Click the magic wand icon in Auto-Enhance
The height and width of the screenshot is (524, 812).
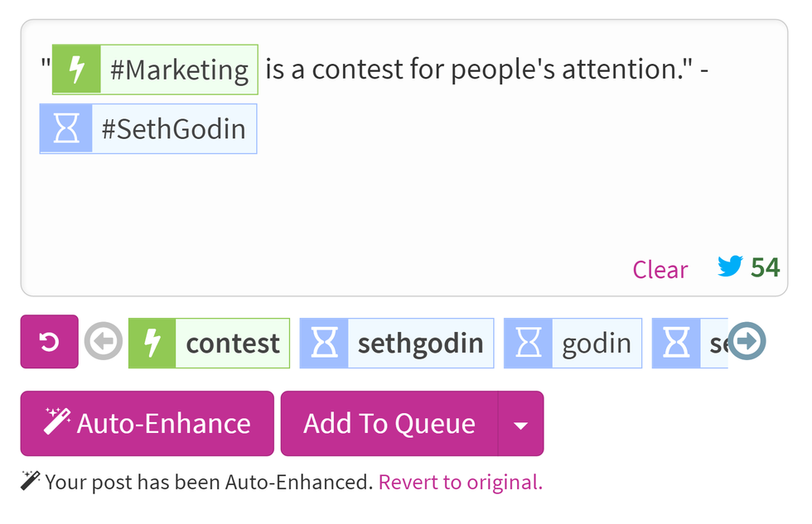click(56, 422)
